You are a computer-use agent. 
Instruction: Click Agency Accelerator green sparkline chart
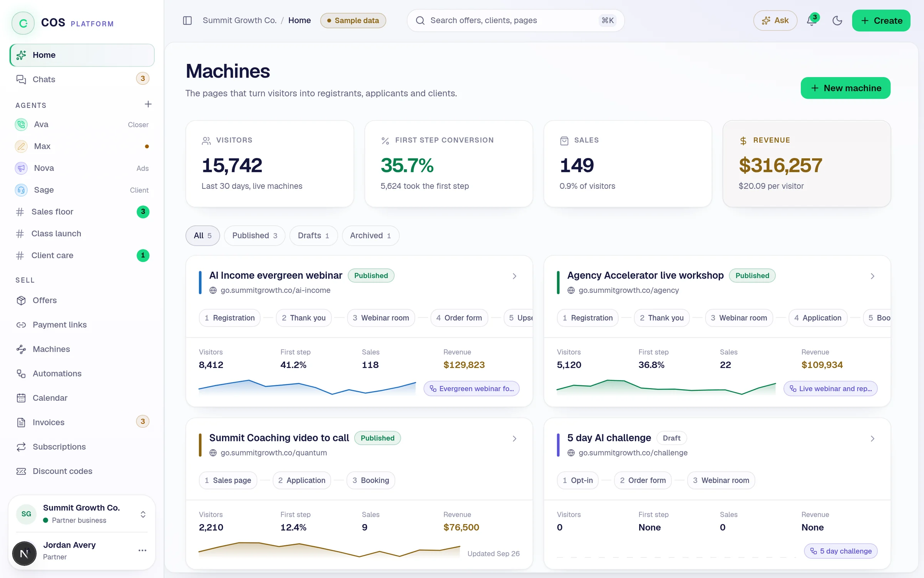(666, 388)
